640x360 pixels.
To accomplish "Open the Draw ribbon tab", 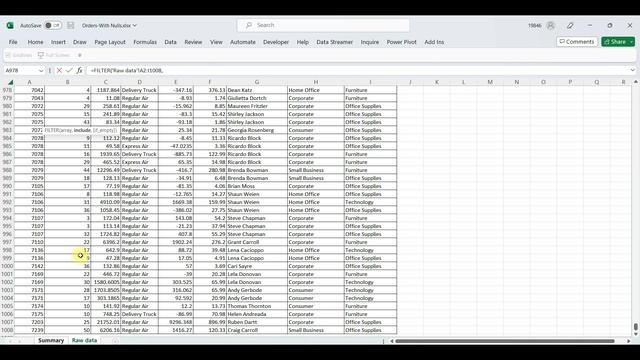I will (80, 42).
